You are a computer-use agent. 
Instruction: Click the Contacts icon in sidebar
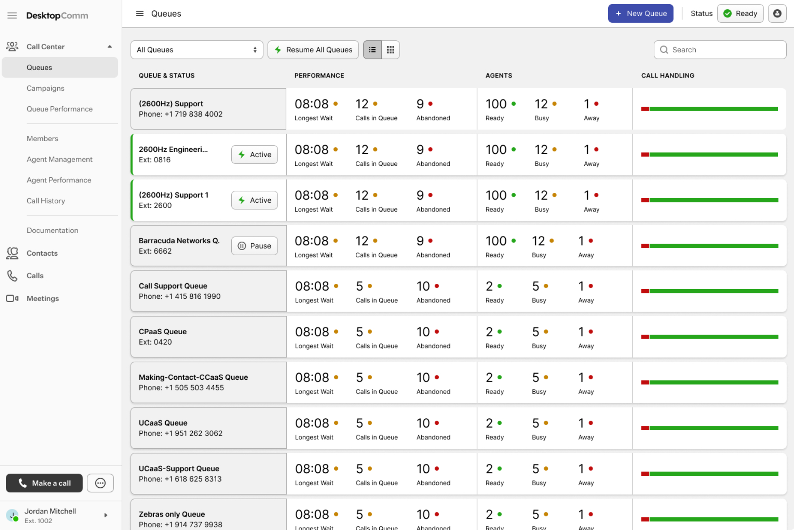[12, 253]
